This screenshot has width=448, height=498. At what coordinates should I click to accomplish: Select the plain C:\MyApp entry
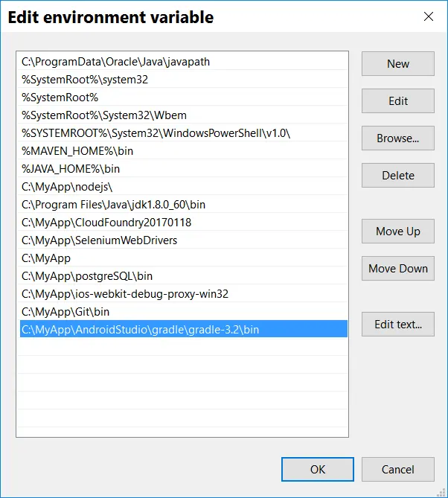click(x=184, y=258)
